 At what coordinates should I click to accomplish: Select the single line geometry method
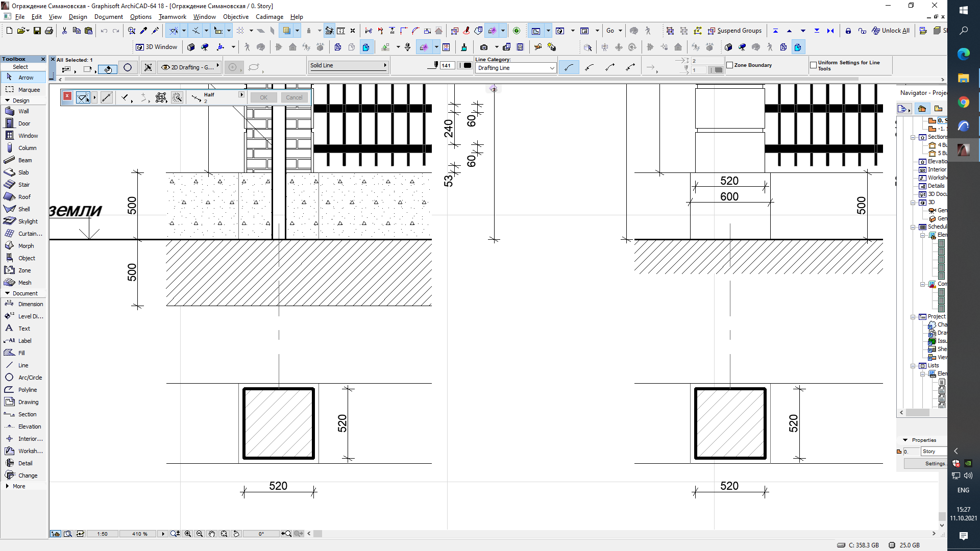(x=569, y=67)
